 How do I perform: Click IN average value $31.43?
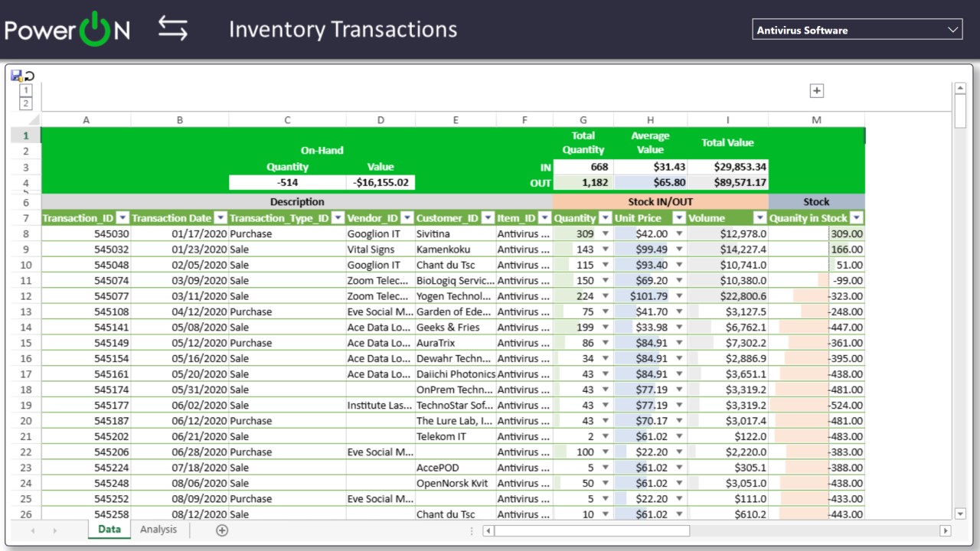pos(650,167)
